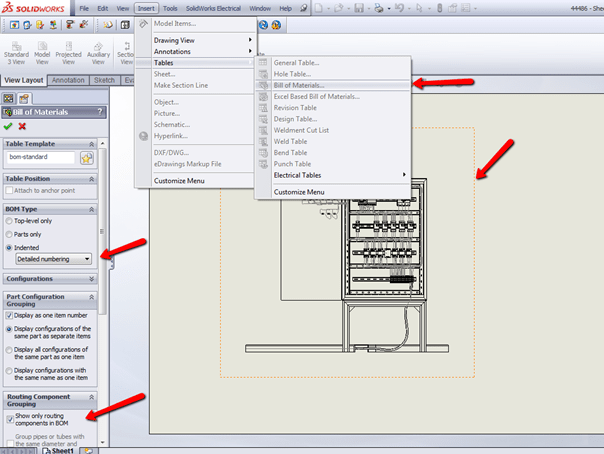Viewport: 604px width, 454px height.
Task: Click the black-framed grid toolbar icon
Action: coord(125,25)
